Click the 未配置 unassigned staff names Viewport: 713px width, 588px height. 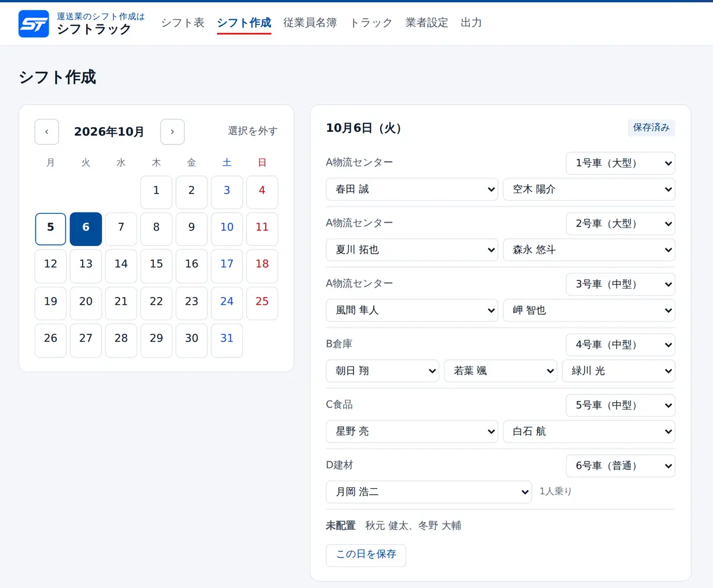[413, 526]
